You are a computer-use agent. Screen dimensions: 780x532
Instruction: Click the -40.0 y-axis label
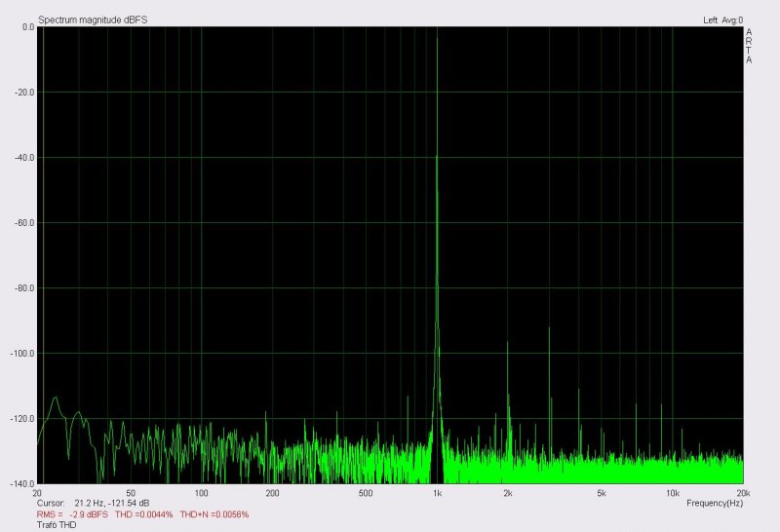(24, 158)
